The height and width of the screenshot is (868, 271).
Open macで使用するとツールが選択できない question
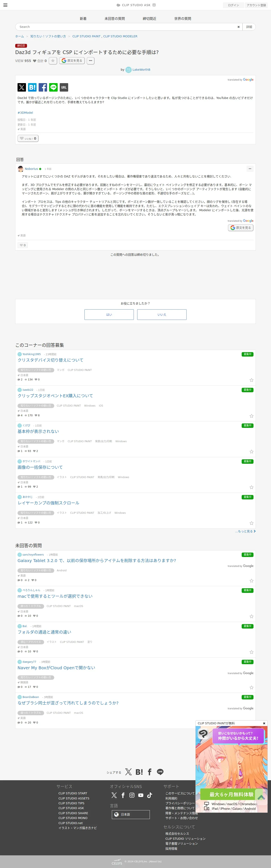point(55,596)
